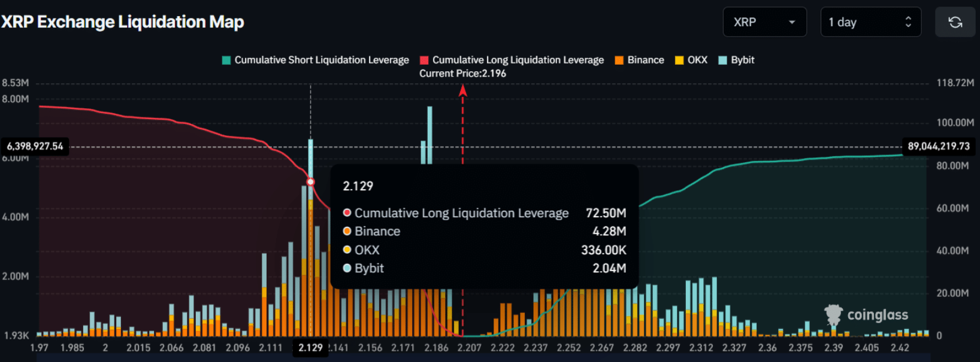Click the red current price arrow marker
Screen dimensions: 980x362
pyautogui.click(x=462, y=91)
